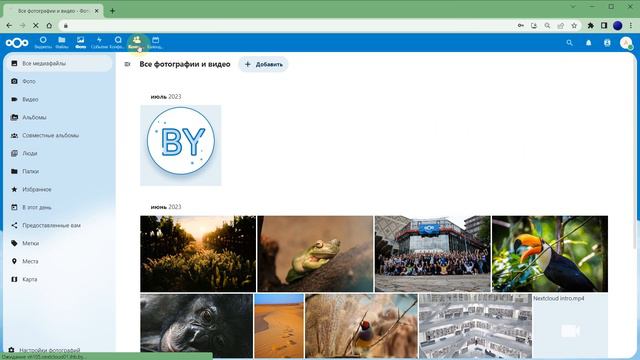The height and width of the screenshot is (360, 640).
Task: Open browser extensions puzzle icon
Action: (591, 25)
